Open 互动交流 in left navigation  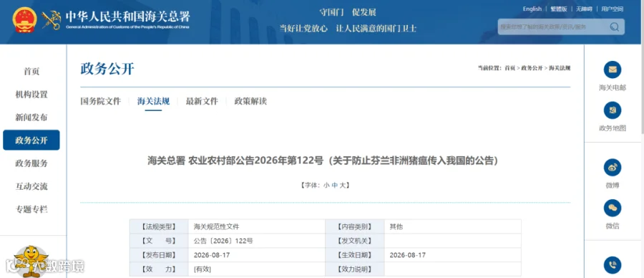pos(31,186)
